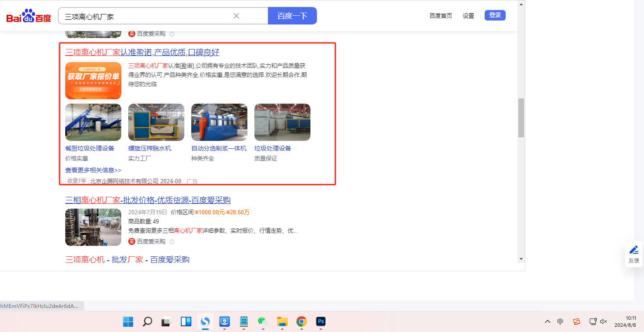Image resolution: width=644 pixels, height=332 pixels.
Task: Click the 实力工厂 caption
Action: (x=140, y=158)
